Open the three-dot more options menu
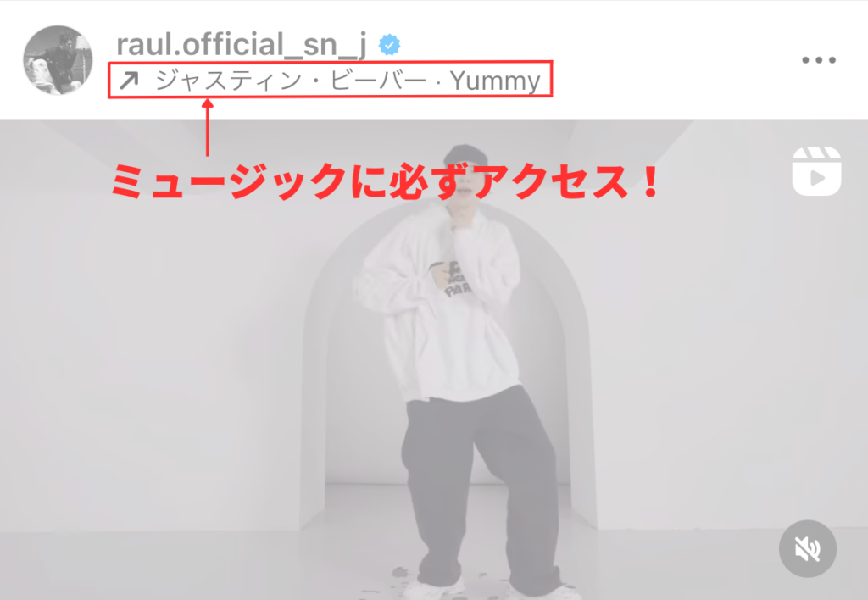The image size is (868, 600). point(819,60)
